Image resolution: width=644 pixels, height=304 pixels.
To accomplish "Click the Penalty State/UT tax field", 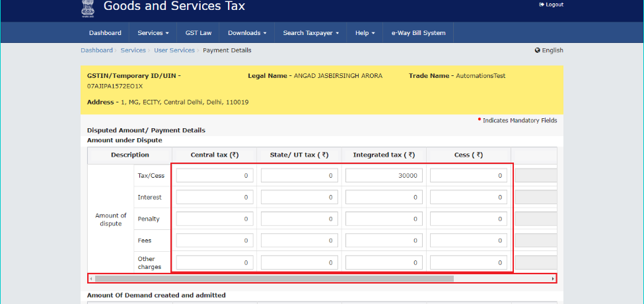I will pos(299,219).
